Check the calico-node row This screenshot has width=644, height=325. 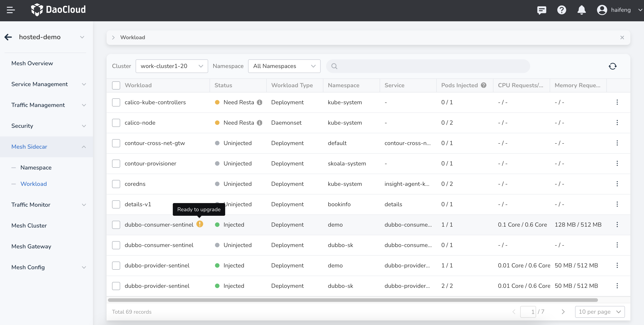(x=116, y=123)
